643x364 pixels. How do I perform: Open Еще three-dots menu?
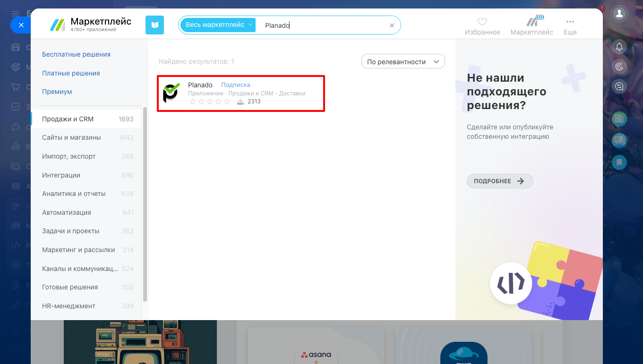click(x=570, y=22)
